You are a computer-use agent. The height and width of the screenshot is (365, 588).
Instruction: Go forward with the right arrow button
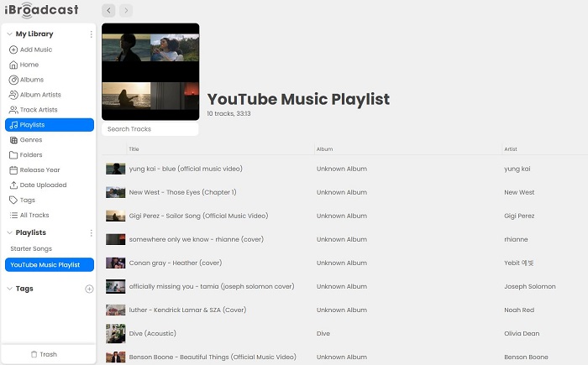pos(126,11)
